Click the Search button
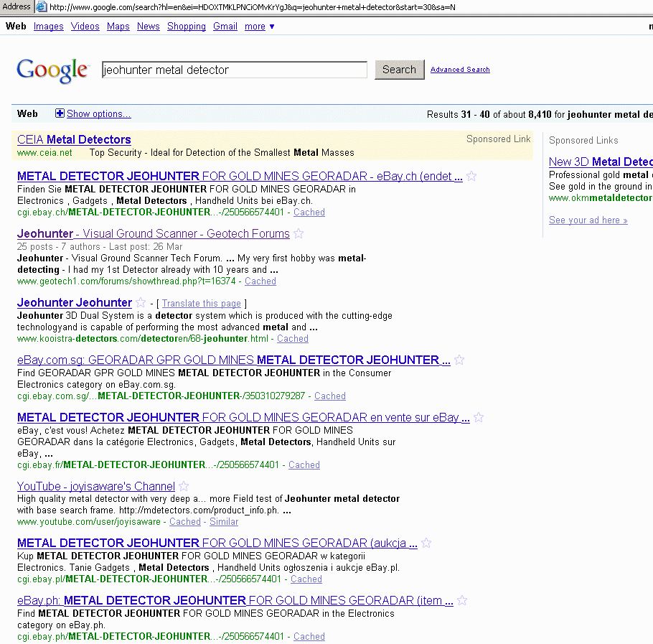Image resolution: width=653 pixels, height=644 pixels. 400,70
